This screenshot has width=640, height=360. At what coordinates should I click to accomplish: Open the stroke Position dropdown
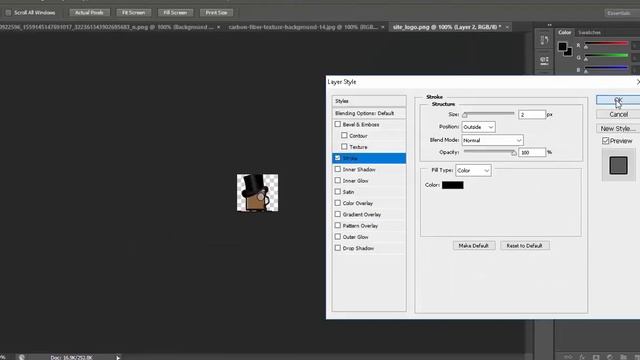pos(478,127)
